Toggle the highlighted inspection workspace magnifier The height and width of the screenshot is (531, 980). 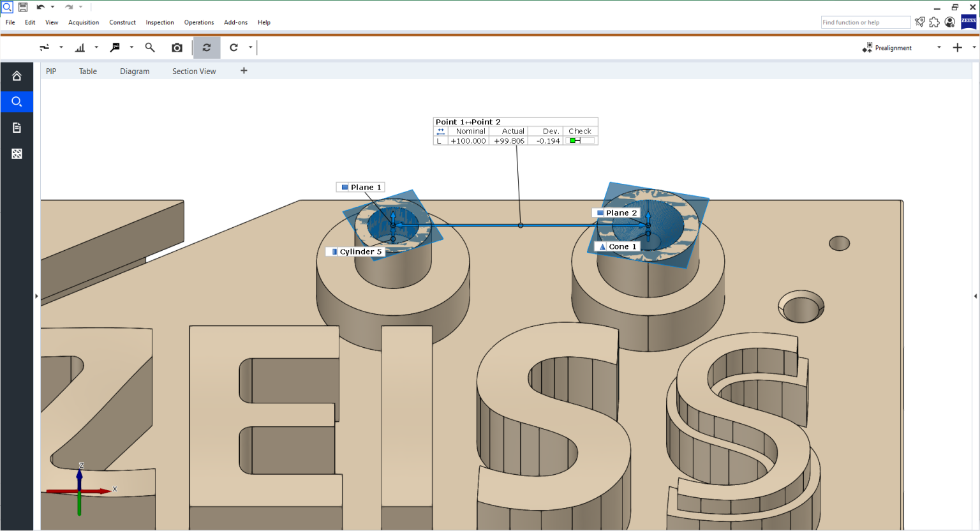pos(16,101)
